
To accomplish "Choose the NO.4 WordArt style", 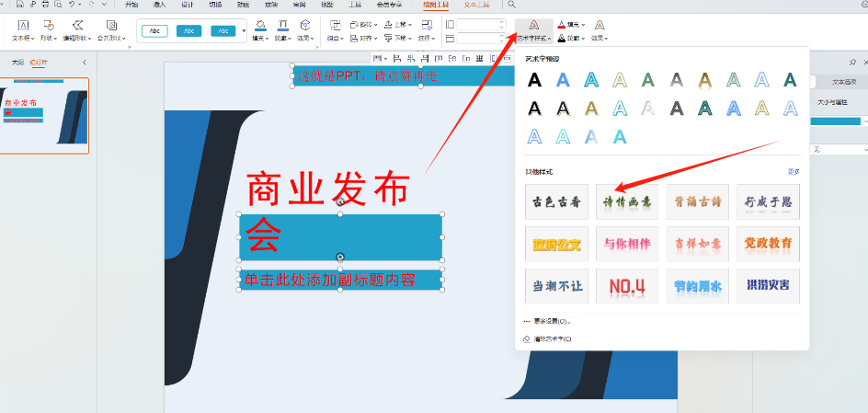I will (627, 286).
